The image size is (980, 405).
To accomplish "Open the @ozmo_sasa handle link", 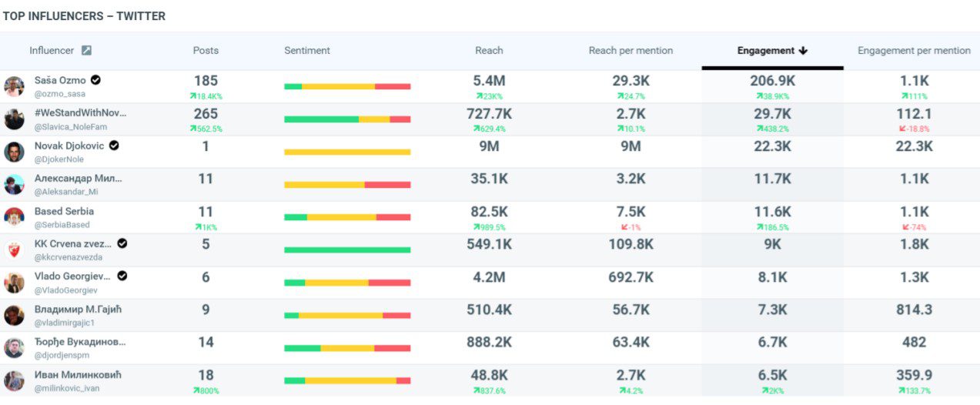I will (x=60, y=94).
